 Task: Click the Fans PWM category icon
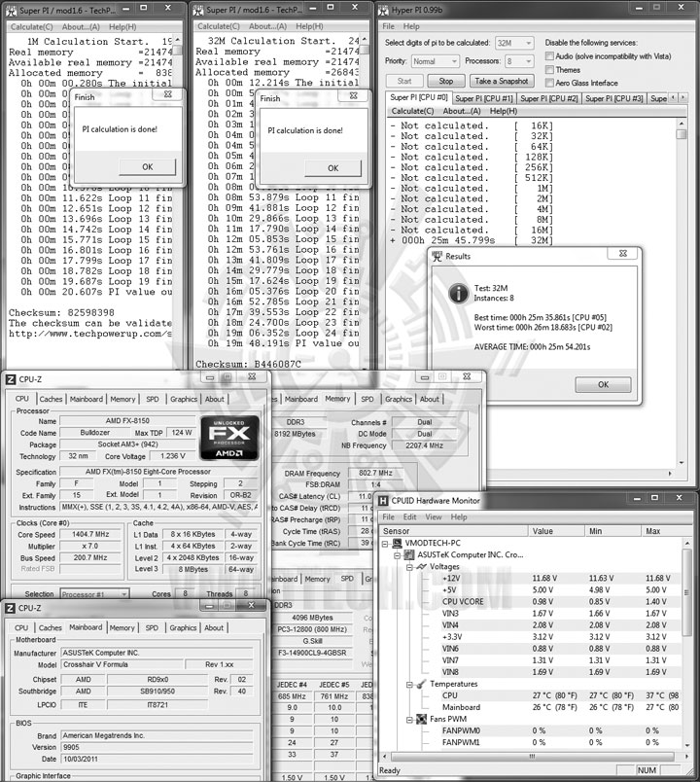(x=422, y=719)
